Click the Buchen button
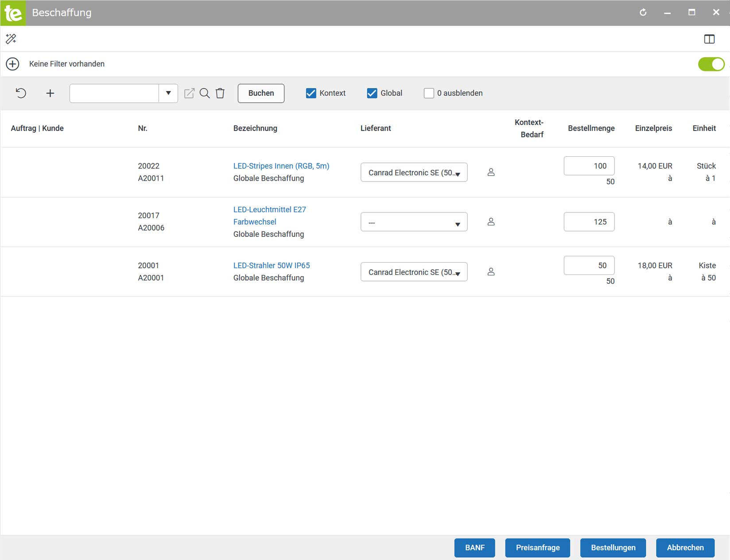Image resolution: width=730 pixels, height=560 pixels. (261, 93)
